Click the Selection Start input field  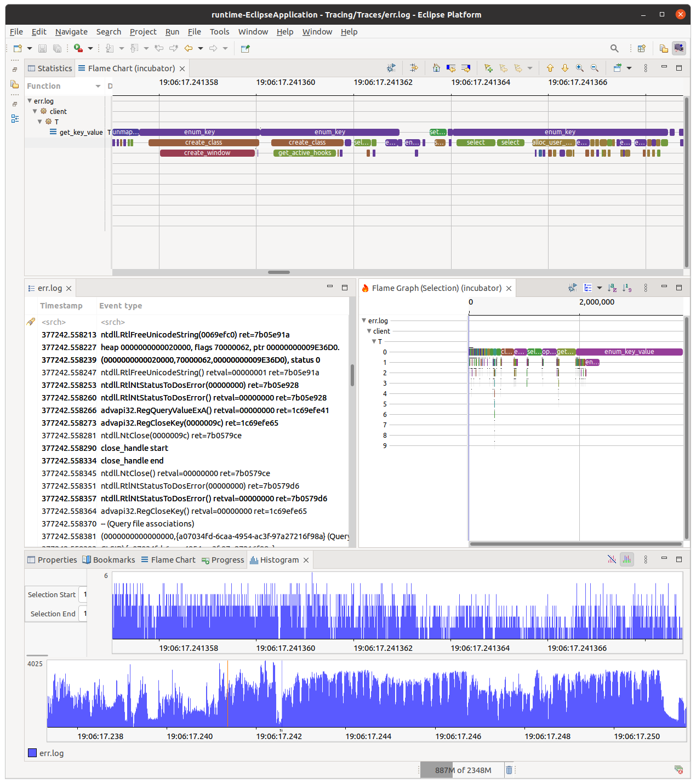click(x=83, y=594)
